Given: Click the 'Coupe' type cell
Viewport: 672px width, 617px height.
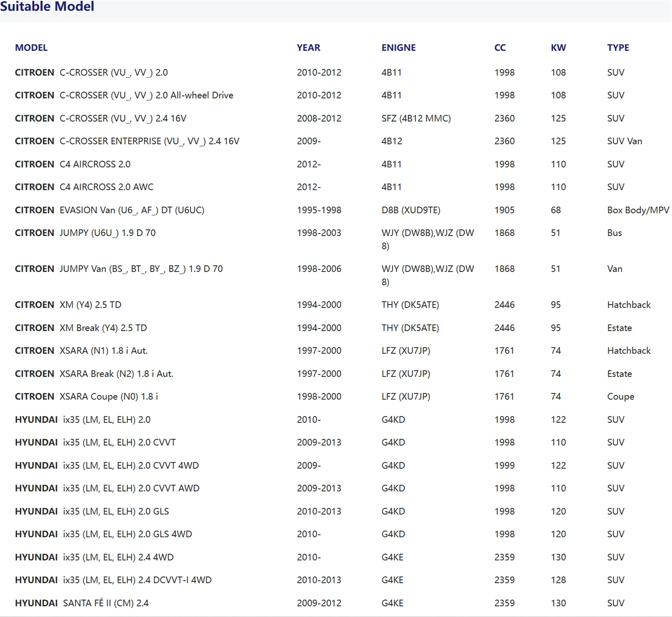Looking at the screenshot, I should tap(620, 397).
